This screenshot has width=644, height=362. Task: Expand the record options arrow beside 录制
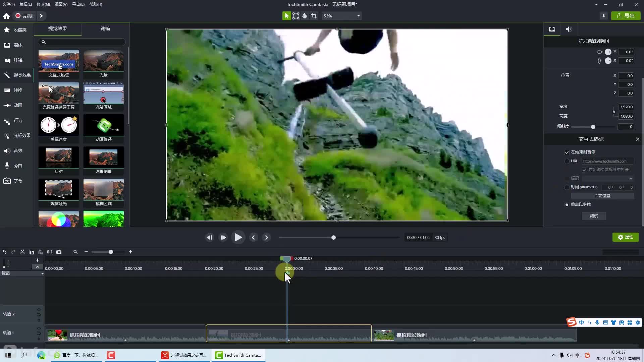click(41, 16)
